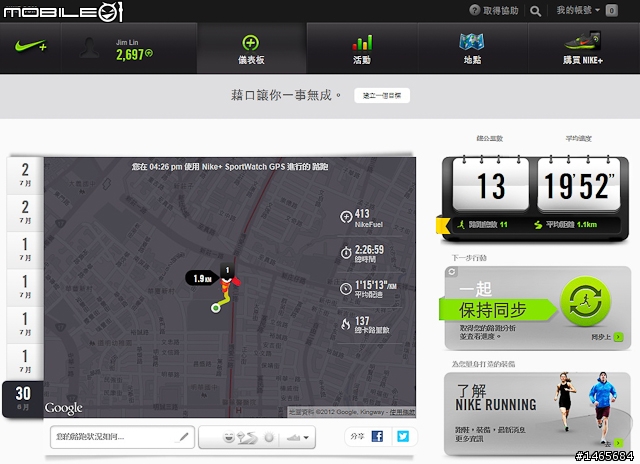Click the stopwatch icon beside 2:26:59
Screen dimensions: 640x464
346,253
